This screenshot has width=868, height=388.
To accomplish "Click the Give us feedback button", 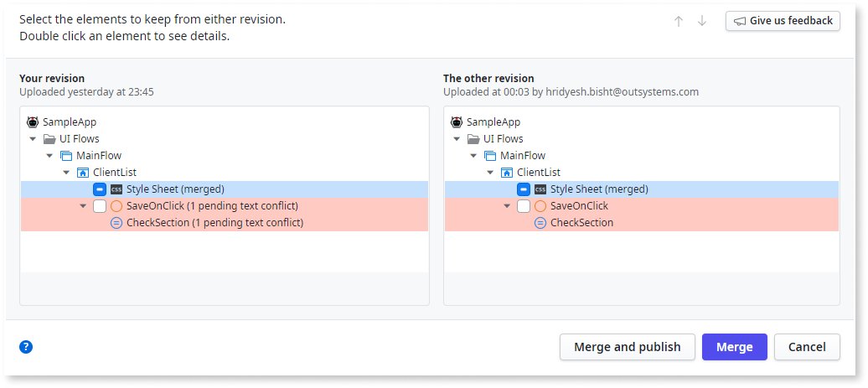I will (783, 21).
